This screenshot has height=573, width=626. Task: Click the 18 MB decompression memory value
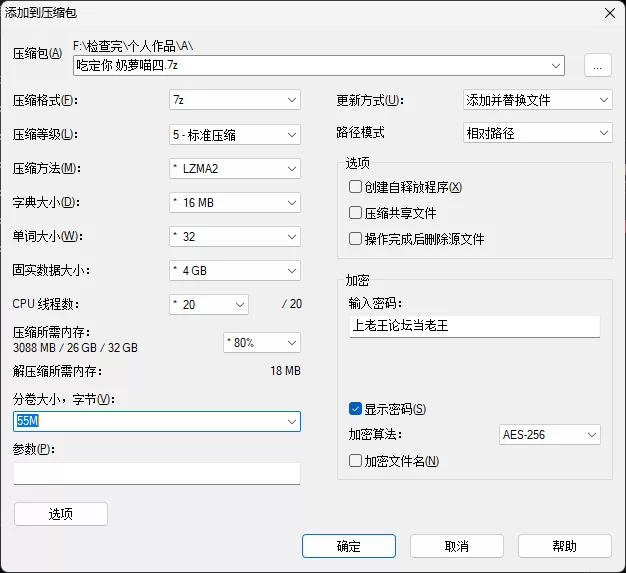[x=285, y=371]
